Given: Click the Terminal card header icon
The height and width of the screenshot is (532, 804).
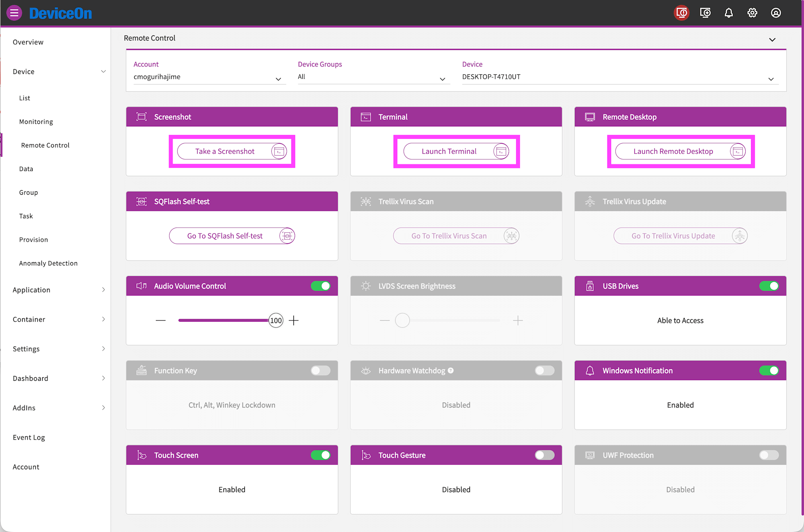Looking at the screenshot, I should pyautogui.click(x=366, y=117).
